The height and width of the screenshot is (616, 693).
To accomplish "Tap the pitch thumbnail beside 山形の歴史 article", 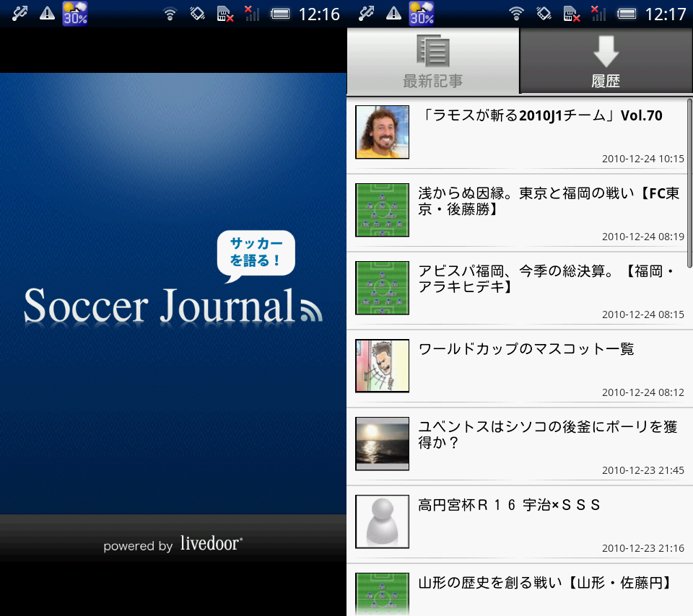I will [x=383, y=594].
